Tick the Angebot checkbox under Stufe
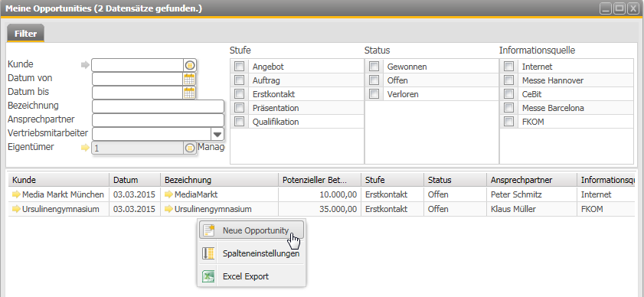The height and width of the screenshot is (297, 644). pyautogui.click(x=239, y=66)
